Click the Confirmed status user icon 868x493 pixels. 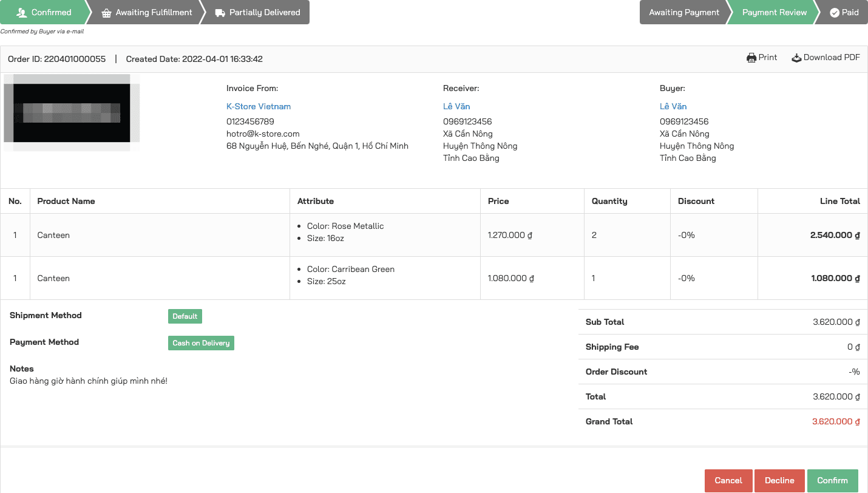22,13
